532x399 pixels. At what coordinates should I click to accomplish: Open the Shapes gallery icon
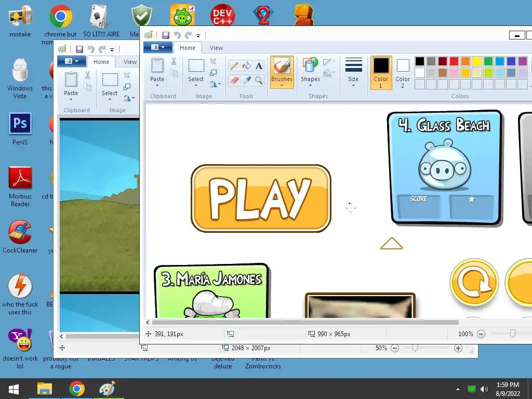click(x=310, y=65)
